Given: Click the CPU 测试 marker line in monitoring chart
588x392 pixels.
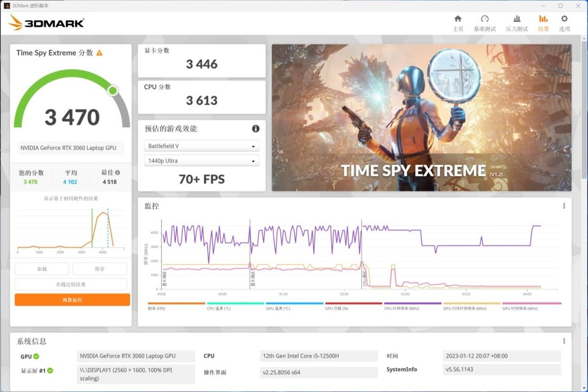Looking at the screenshot, I should (x=362, y=255).
